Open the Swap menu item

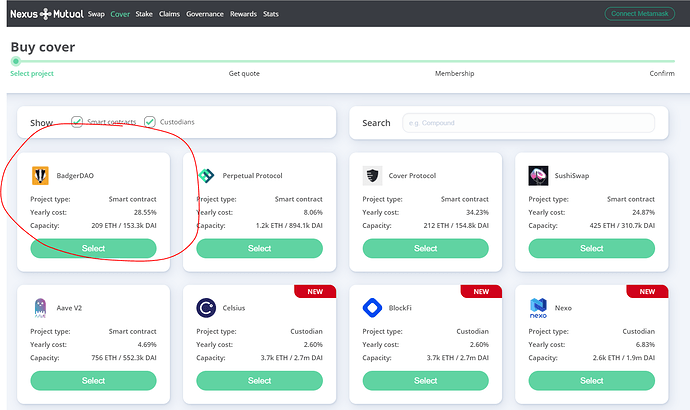click(x=96, y=14)
